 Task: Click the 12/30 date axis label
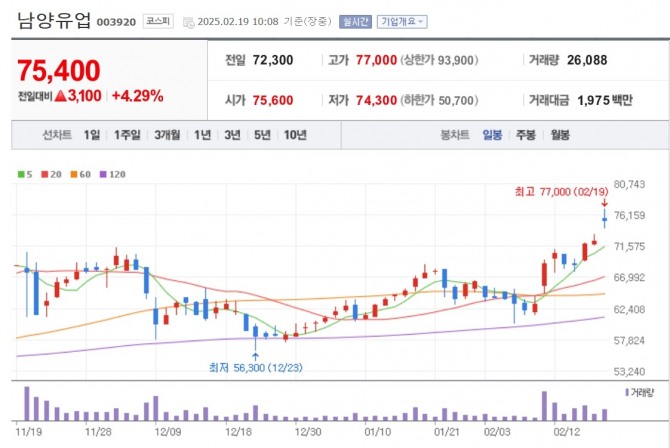click(x=308, y=432)
